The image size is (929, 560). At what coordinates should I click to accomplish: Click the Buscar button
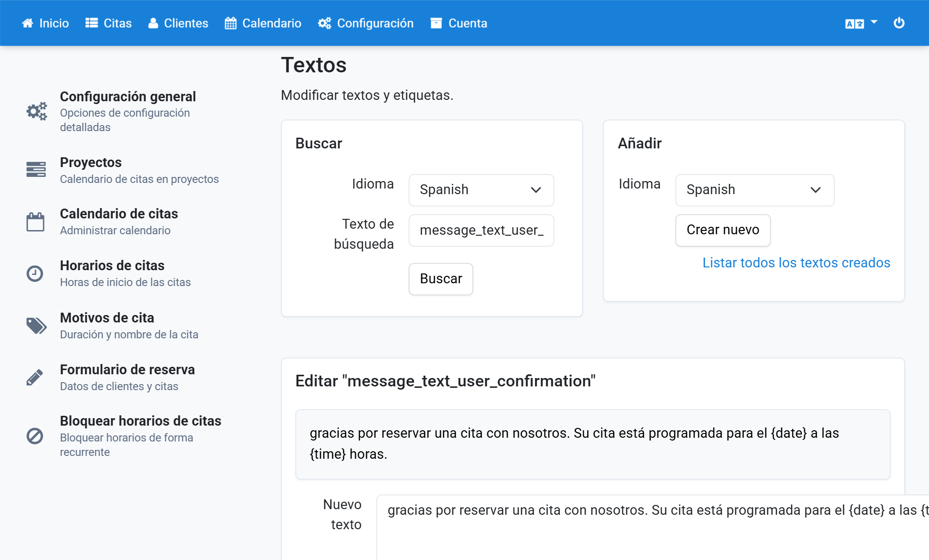point(441,279)
